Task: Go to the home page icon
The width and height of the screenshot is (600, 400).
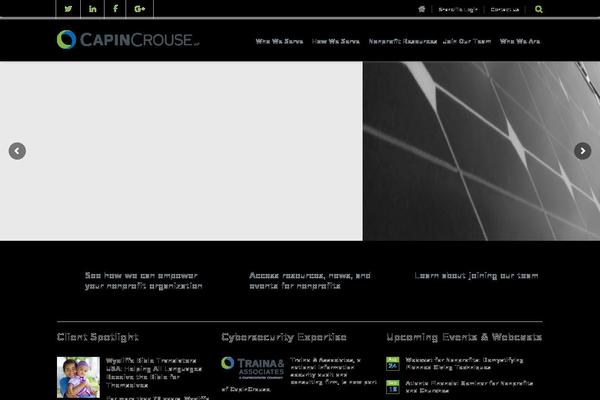Action: tap(422, 9)
